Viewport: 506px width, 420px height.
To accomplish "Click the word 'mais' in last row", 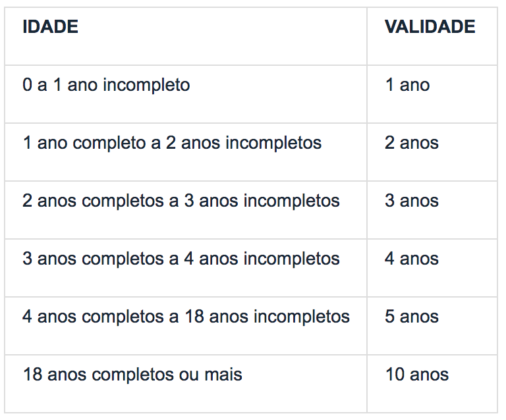I will (x=223, y=375).
